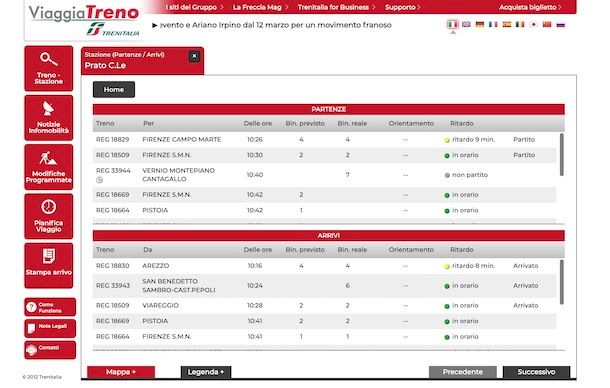The height and width of the screenshot is (388, 610).
Task: Click the scrolling news ticker text
Action: [x=275, y=25]
